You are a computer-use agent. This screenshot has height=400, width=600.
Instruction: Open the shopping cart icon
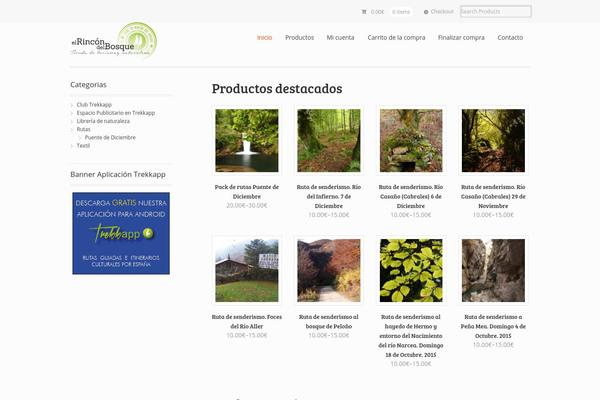point(364,12)
